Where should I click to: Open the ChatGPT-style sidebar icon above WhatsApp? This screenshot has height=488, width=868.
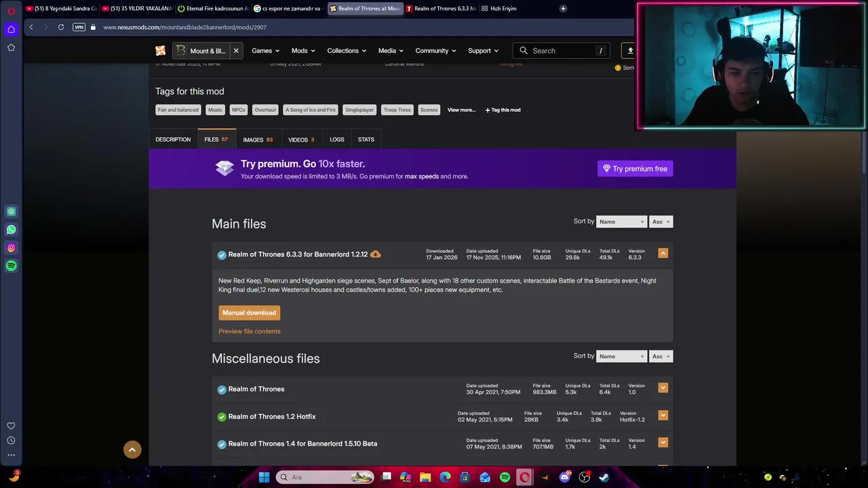[11, 211]
